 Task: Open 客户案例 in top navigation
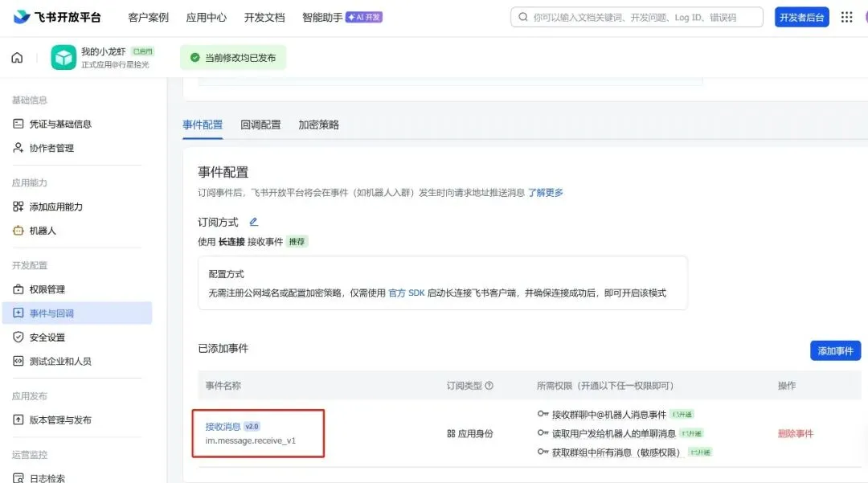(x=149, y=18)
